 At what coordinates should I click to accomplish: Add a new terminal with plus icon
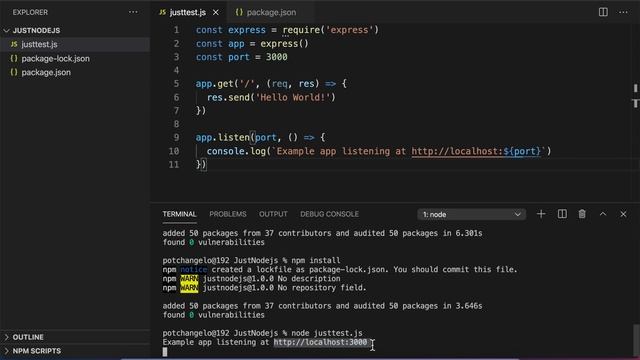[x=541, y=214]
